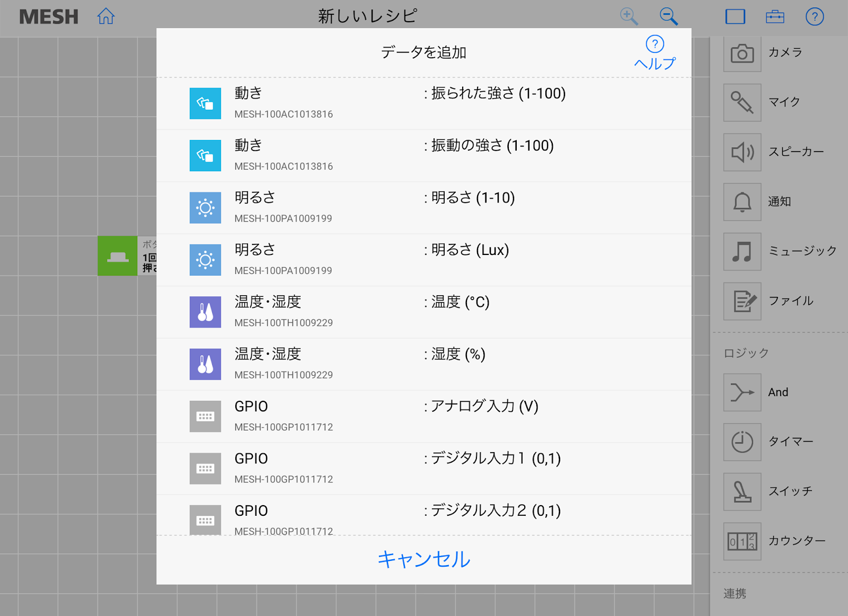848x616 pixels.
Task: Click MESH-100GP1011712 under アナログ入力
Action: pos(284,427)
